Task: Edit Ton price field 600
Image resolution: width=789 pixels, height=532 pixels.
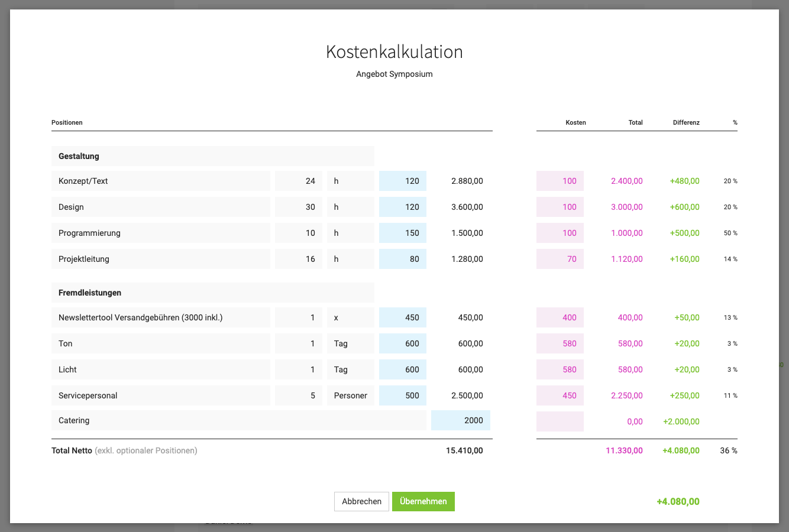Action: pos(403,343)
